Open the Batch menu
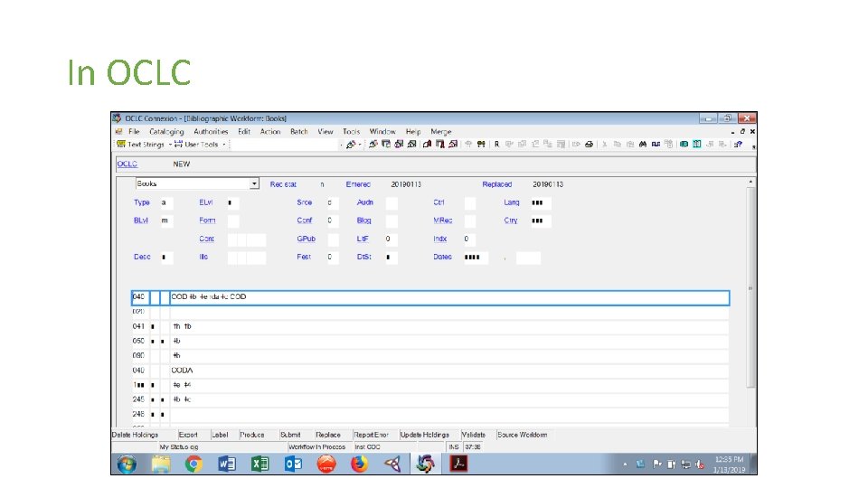Viewport: 868px width, 488px height. [x=299, y=132]
